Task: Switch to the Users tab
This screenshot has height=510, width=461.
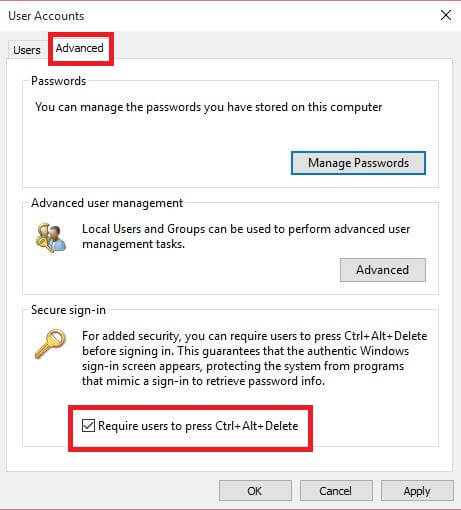Action: (x=27, y=50)
